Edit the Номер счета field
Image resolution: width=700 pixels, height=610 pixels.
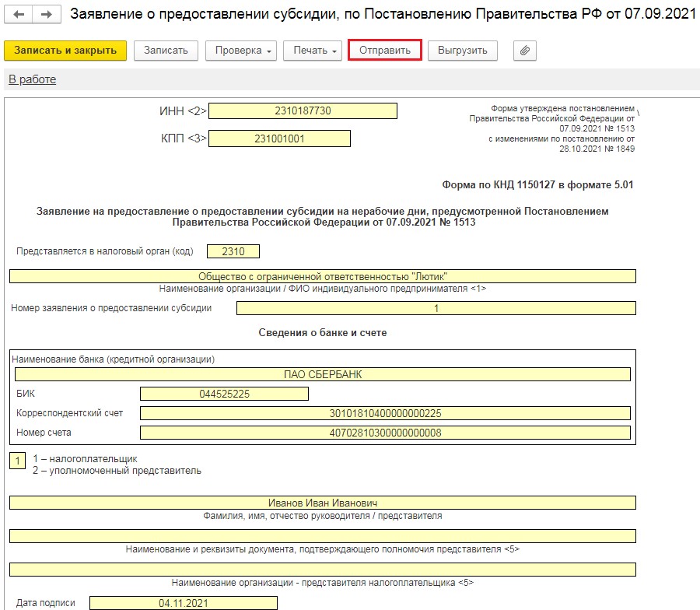[x=385, y=433]
